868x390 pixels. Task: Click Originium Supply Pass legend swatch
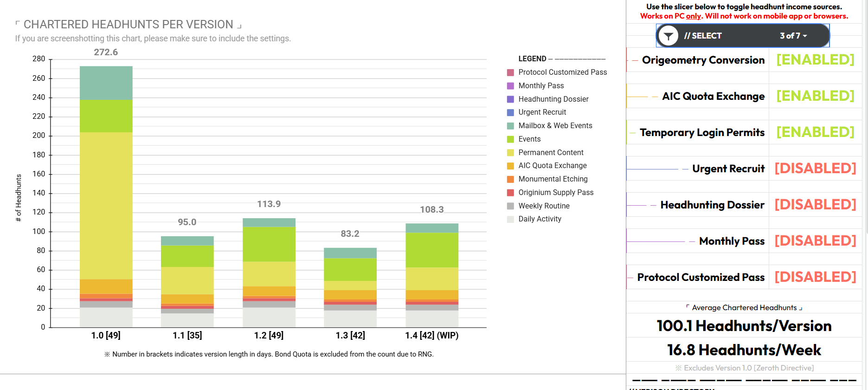coord(510,193)
